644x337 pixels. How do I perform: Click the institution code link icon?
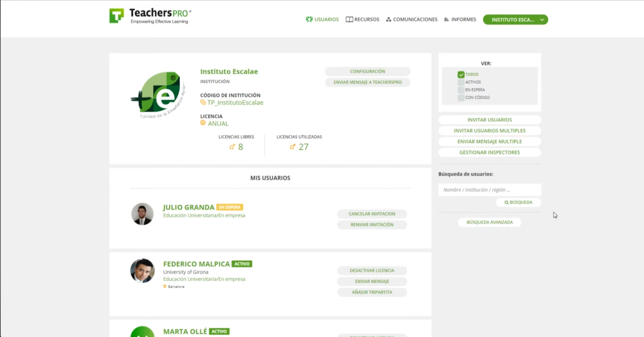click(203, 102)
